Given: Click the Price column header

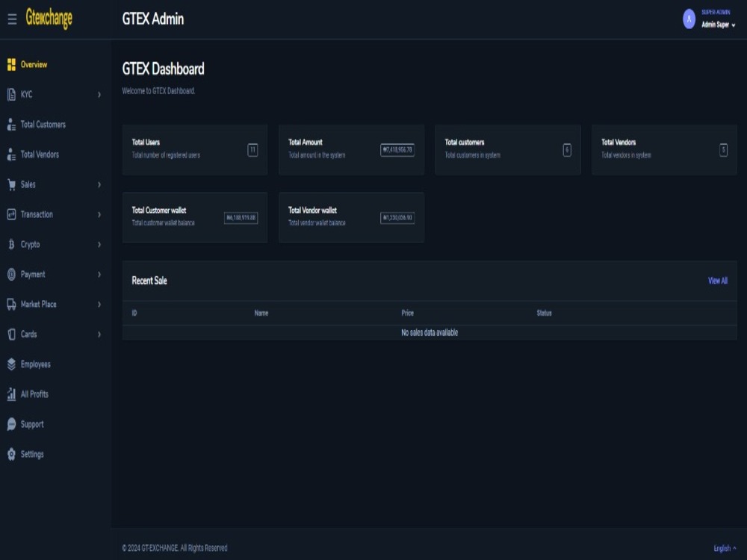Looking at the screenshot, I should pyautogui.click(x=407, y=314).
